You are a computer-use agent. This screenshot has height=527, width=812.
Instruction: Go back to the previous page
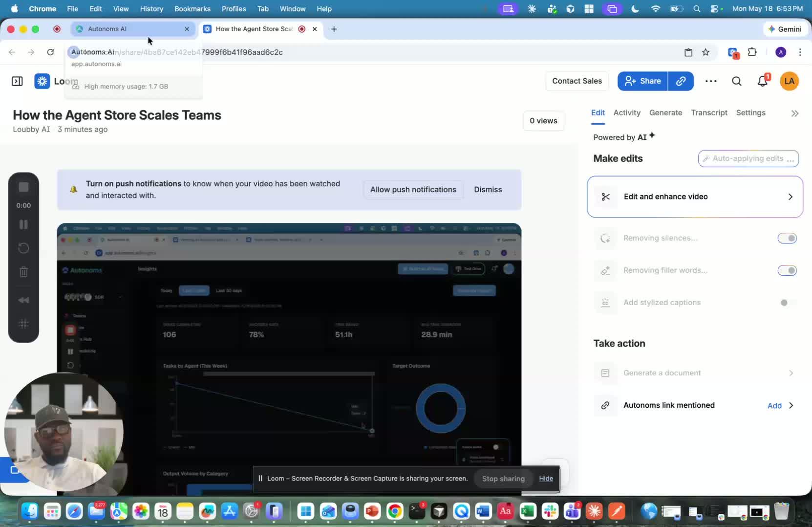click(12, 52)
